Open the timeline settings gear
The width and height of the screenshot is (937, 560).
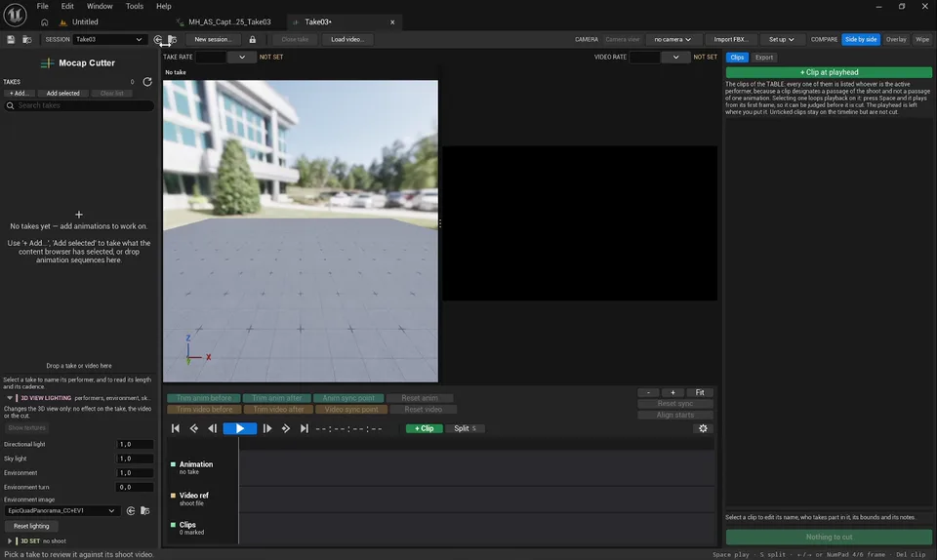click(x=703, y=428)
